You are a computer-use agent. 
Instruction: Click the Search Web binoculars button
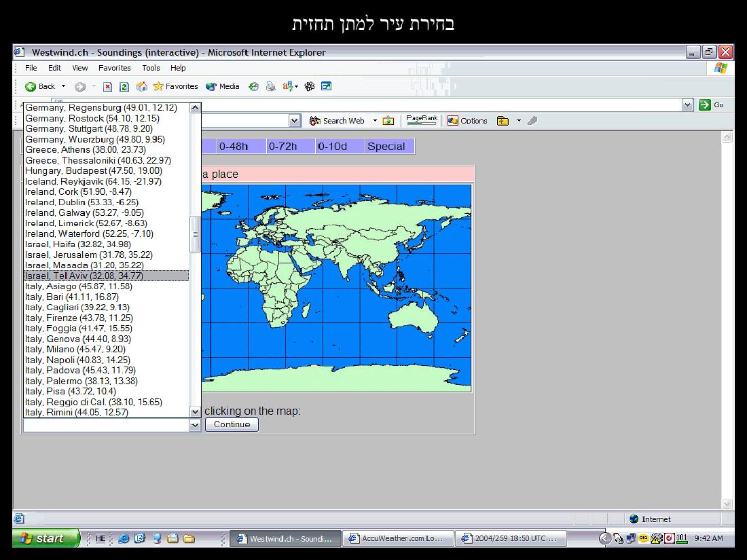[x=336, y=121]
